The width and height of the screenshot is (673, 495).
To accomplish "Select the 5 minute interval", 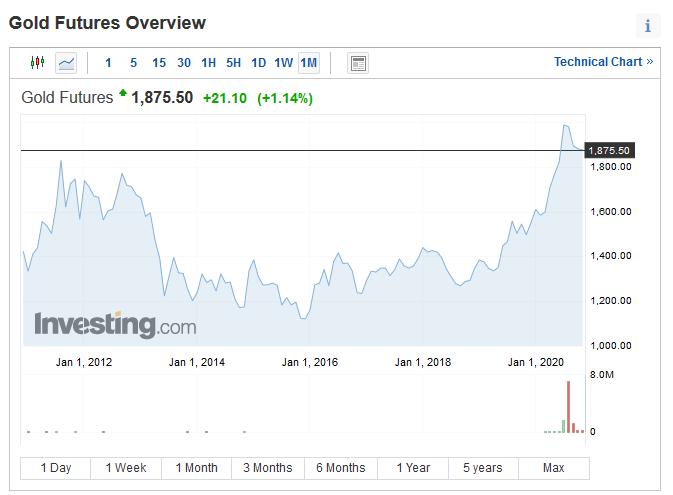I will pyautogui.click(x=133, y=63).
